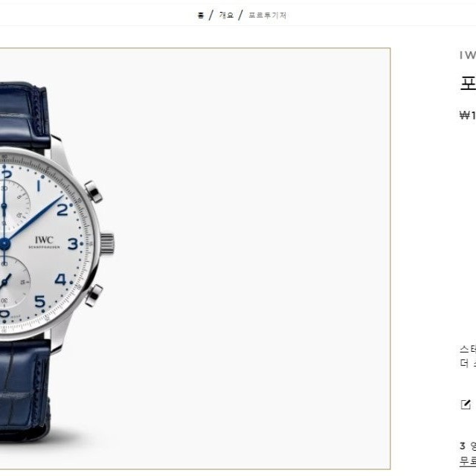Click the upper chronograph pusher on the watch

point(94,192)
